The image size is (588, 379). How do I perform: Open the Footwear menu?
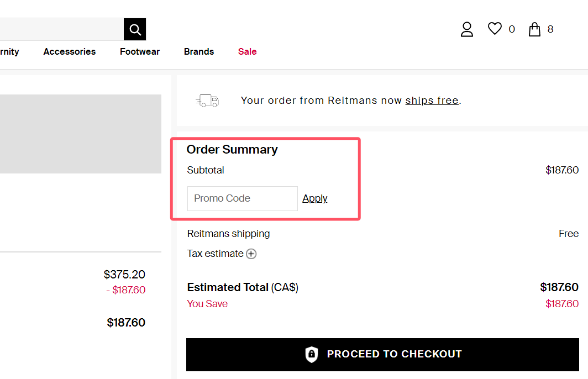pyautogui.click(x=140, y=51)
